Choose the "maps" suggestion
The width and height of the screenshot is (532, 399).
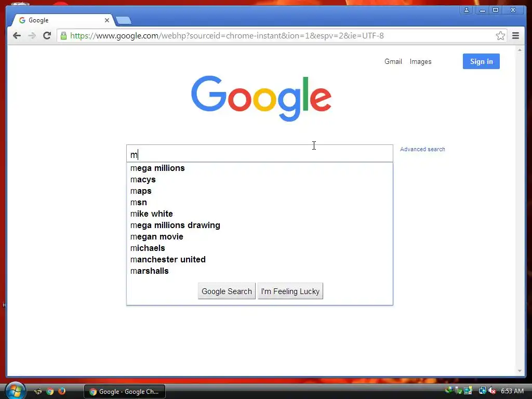(260, 191)
